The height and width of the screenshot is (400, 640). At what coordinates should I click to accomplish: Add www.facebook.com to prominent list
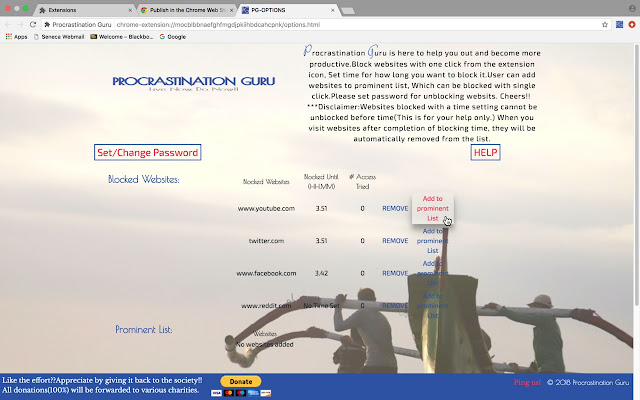[433, 273]
